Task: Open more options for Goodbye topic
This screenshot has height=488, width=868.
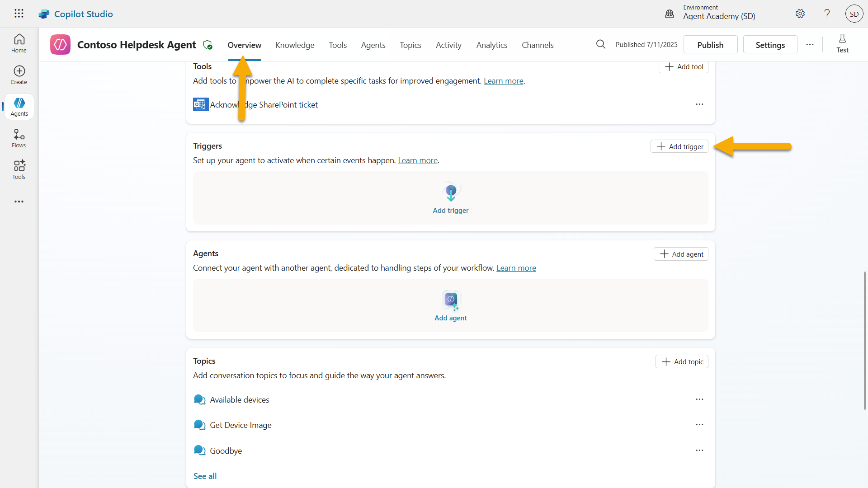Action: tap(699, 450)
